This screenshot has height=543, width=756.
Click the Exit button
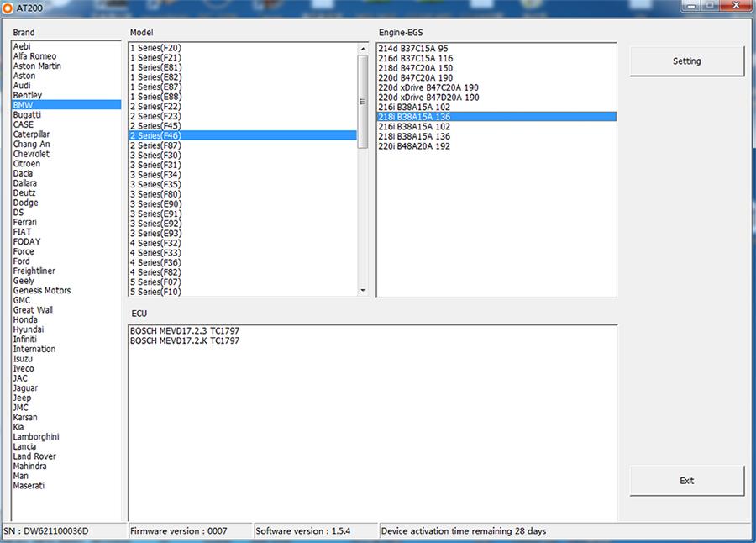coord(687,480)
